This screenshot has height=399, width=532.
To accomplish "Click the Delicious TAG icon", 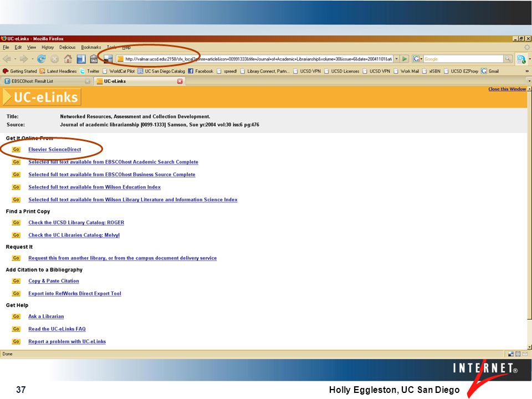I will pos(94,59).
